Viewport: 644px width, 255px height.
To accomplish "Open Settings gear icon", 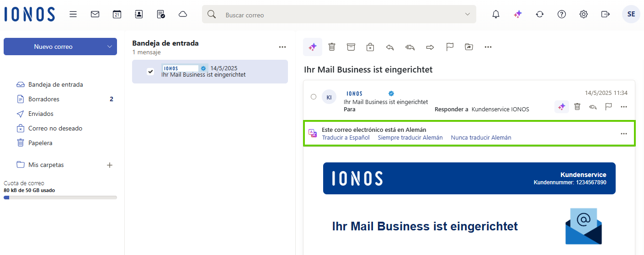I will (x=584, y=14).
